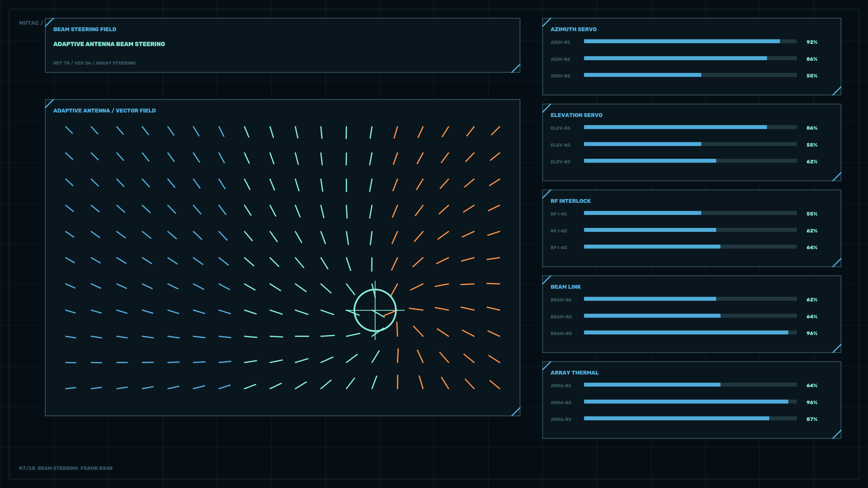Click NET 7A / VEH 24 / ARRAY STEERING text

(94, 63)
